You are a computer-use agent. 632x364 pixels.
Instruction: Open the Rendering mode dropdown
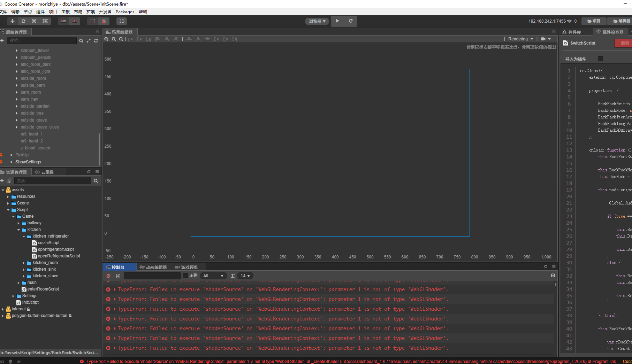520,39
